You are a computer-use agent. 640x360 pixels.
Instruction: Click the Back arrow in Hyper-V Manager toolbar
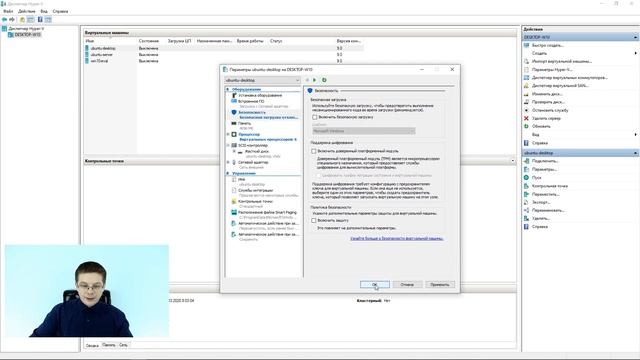point(4,20)
